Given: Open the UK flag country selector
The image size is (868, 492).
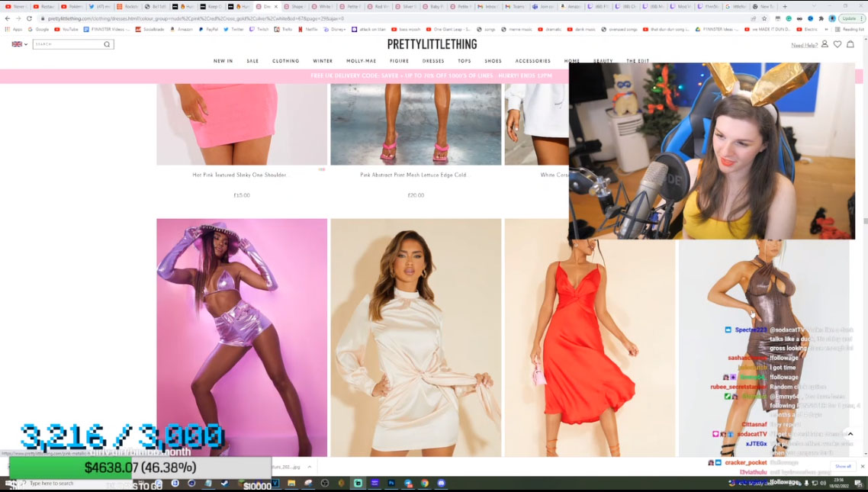Looking at the screenshot, I should (x=19, y=44).
